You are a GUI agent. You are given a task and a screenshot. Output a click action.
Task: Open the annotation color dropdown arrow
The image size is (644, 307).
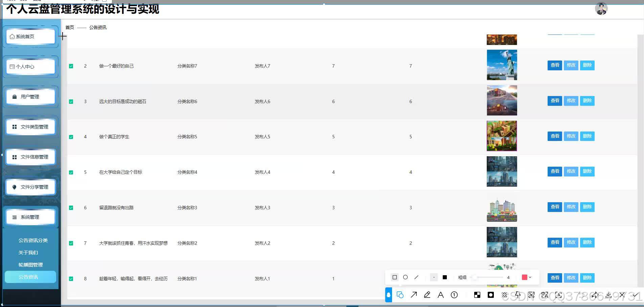[x=530, y=277]
